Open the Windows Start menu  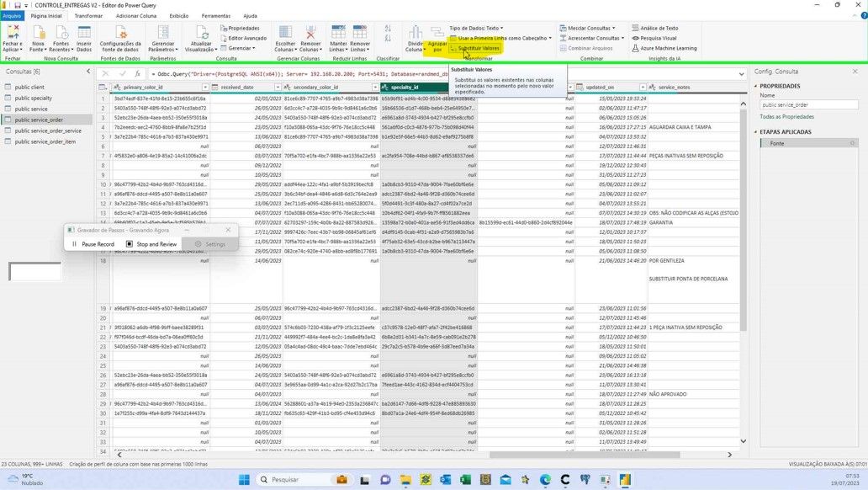(244, 479)
